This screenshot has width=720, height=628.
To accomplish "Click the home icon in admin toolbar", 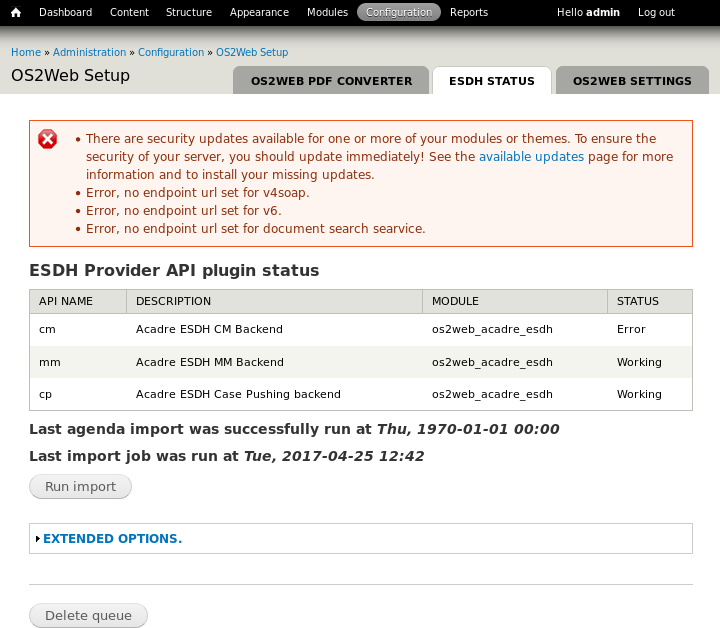I will [16, 12].
